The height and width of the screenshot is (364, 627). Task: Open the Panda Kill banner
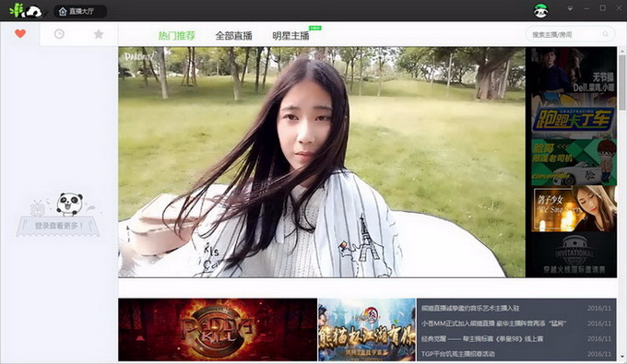click(218, 330)
